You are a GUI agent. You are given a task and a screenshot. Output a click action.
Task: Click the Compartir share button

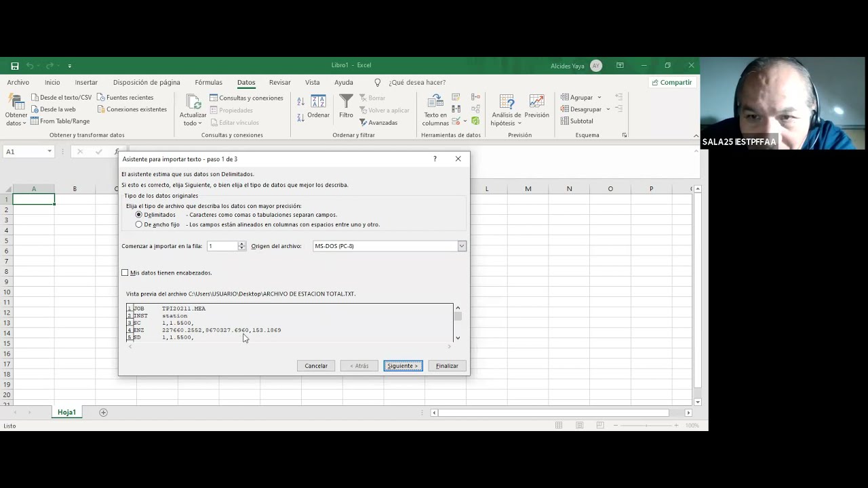[x=672, y=83]
